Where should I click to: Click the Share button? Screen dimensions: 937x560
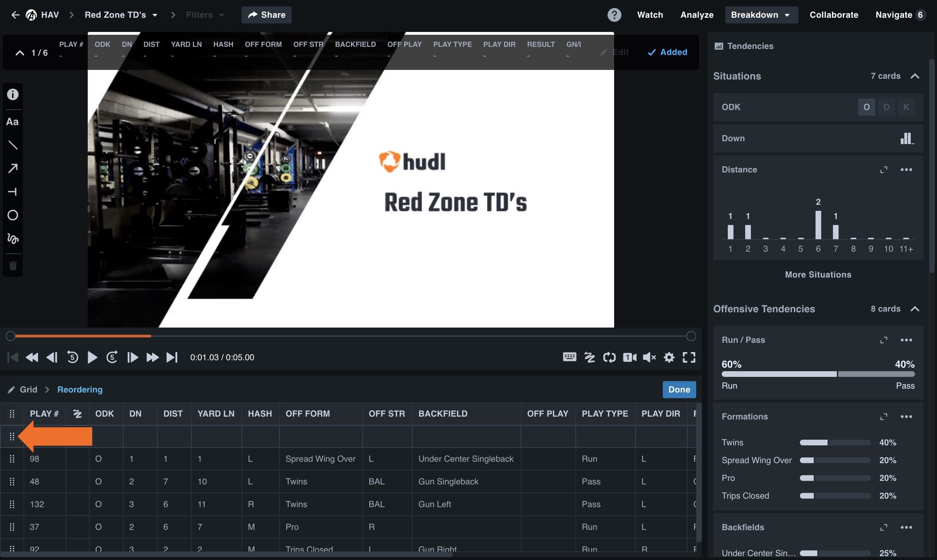coord(266,15)
